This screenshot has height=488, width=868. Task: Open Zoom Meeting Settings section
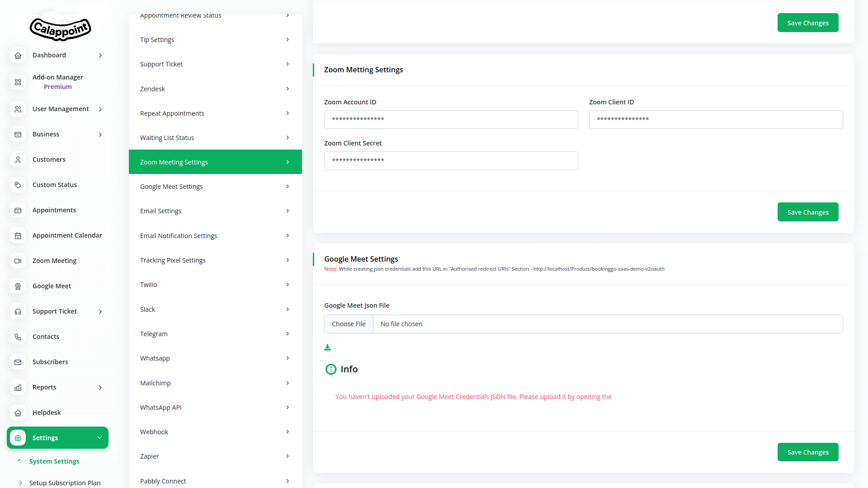click(x=215, y=162)
